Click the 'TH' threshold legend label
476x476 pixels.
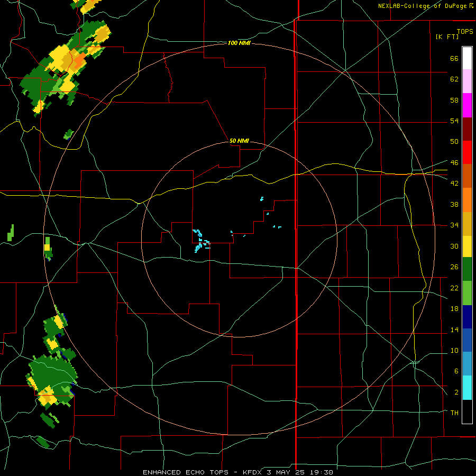point(454,413)
